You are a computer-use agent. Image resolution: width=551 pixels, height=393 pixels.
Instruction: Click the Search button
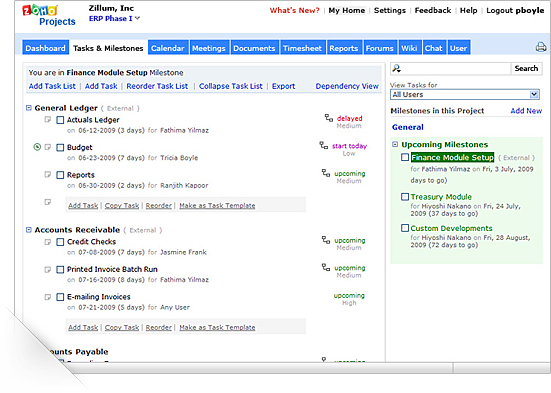pyautogui.click(x=526, y=68)
